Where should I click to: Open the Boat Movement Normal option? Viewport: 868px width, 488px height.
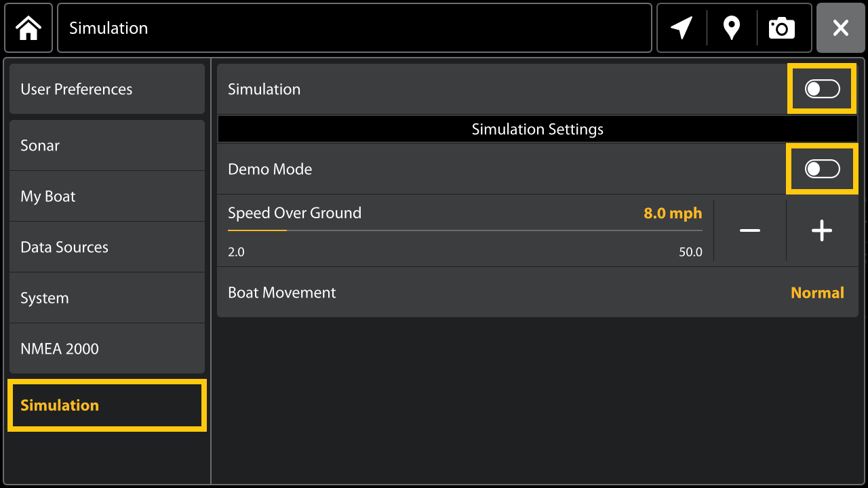(x=538, y=292)
